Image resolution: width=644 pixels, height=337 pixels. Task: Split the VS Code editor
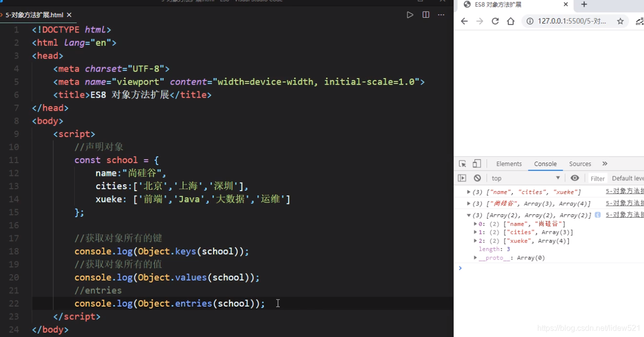(426, 15)
